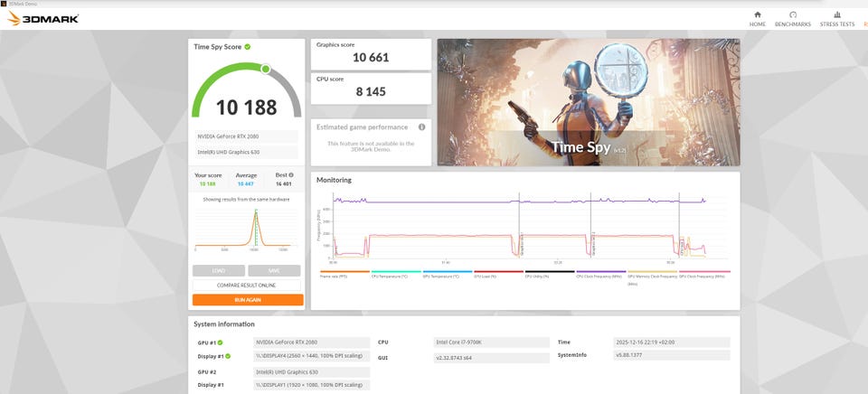Open the Home page icon

pyautogui.click(x=758, y=15)
